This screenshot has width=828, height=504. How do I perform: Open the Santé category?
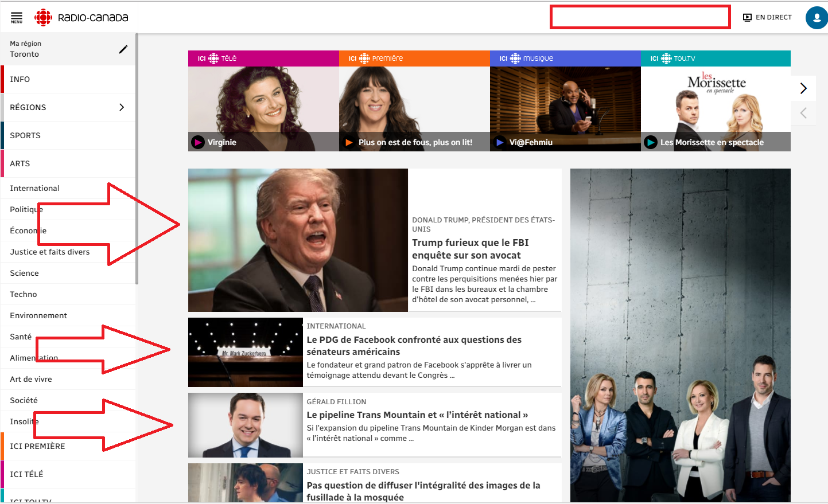(x=21, y=337)
